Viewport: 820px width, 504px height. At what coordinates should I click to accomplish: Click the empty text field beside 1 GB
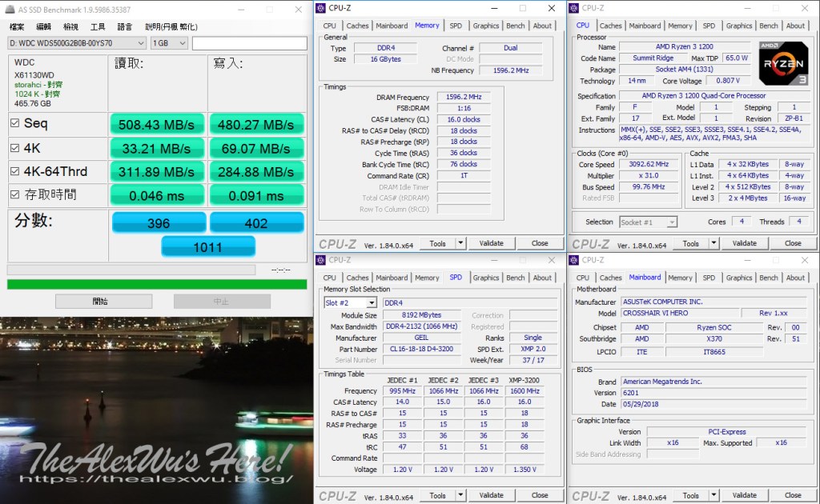coord(249,43)
